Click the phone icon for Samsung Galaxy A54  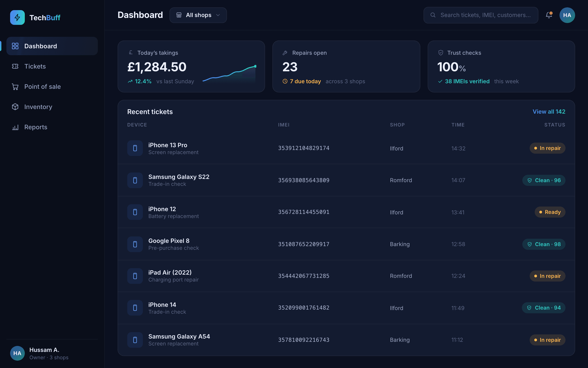pyautogui.click(x=135, y=340)
